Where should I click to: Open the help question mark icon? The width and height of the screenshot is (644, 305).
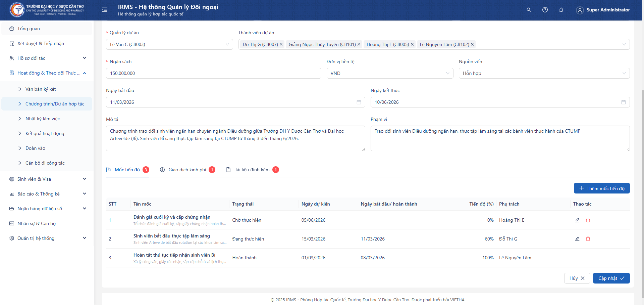point(545,10)
